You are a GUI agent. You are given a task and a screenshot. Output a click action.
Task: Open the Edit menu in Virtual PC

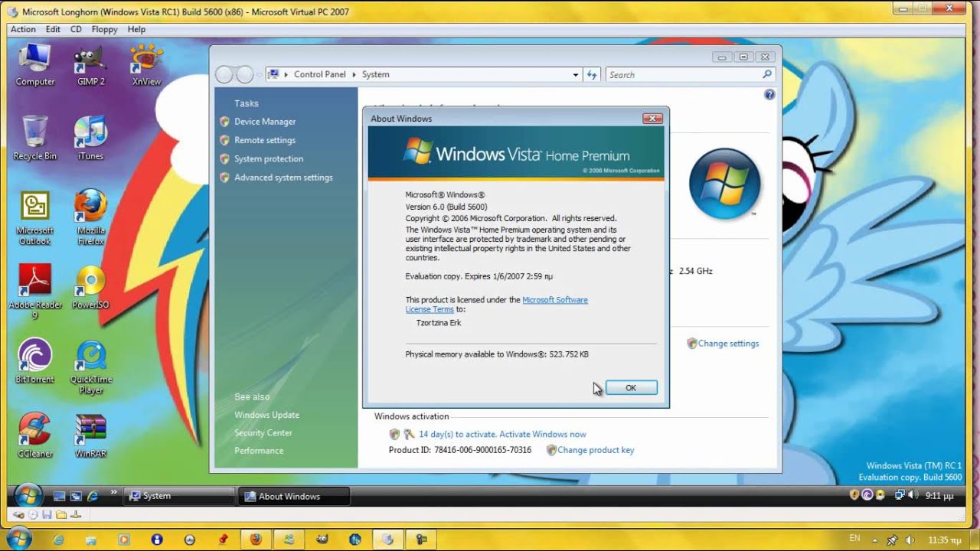tap(53, 29)
